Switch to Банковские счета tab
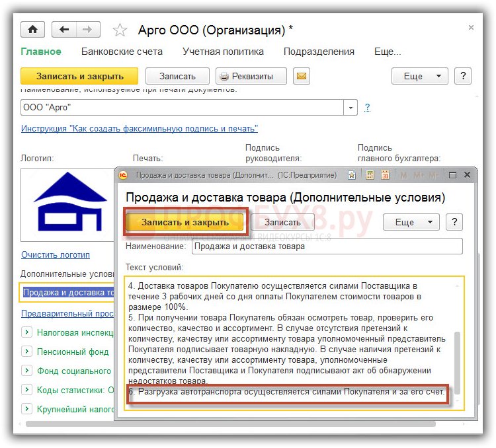 point(122,52)
